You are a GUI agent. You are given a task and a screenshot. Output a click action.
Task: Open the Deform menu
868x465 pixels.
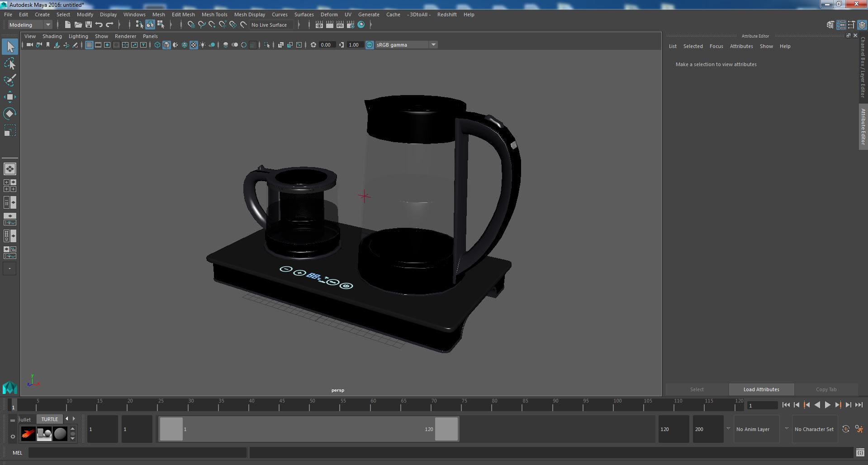329,14
